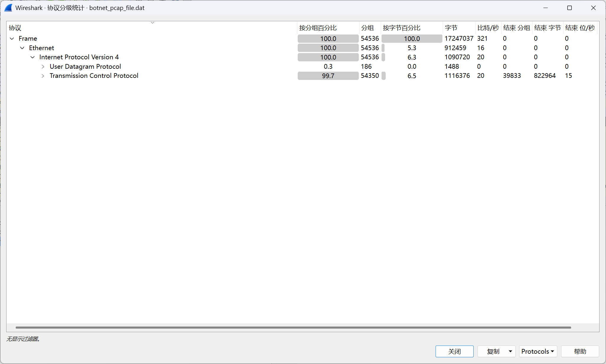The height and width of the screenshot is (364, 606).
Task: Expand Transmission Control Protocol node
Action: coord(43,76)
